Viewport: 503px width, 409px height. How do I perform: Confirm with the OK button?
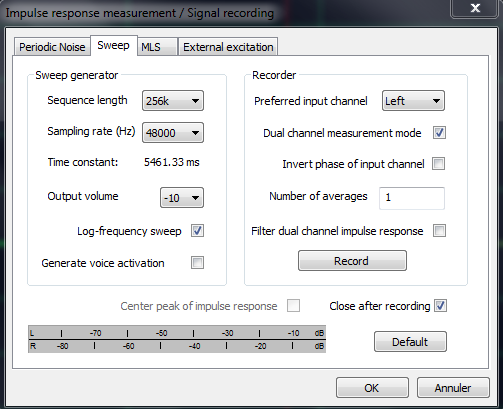[372, 388]
